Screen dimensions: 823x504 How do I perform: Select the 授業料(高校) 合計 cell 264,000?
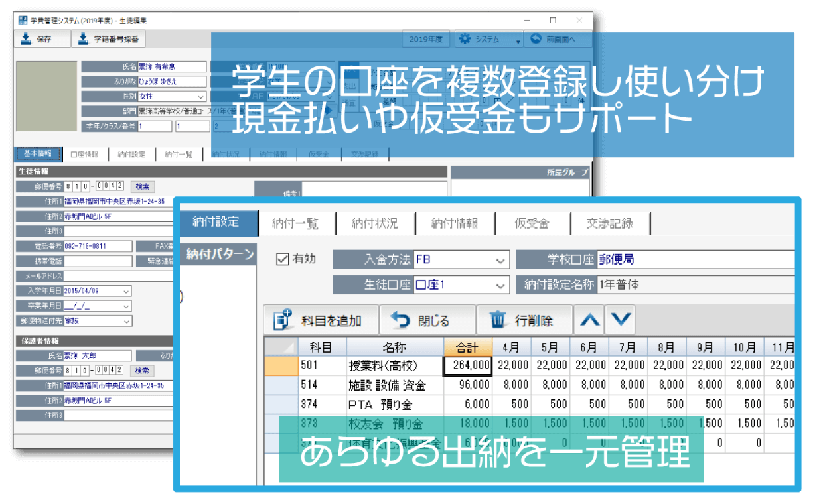[468, 365]
